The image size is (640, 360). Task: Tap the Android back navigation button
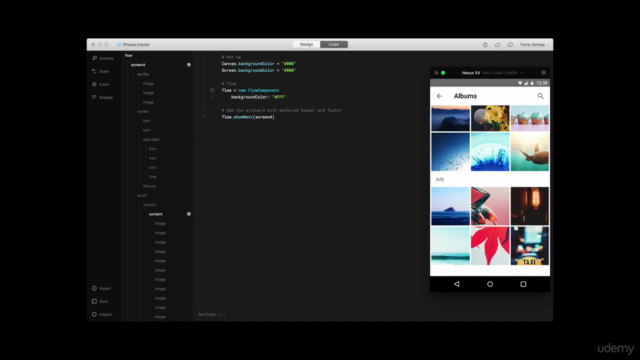tap(456, 284)
